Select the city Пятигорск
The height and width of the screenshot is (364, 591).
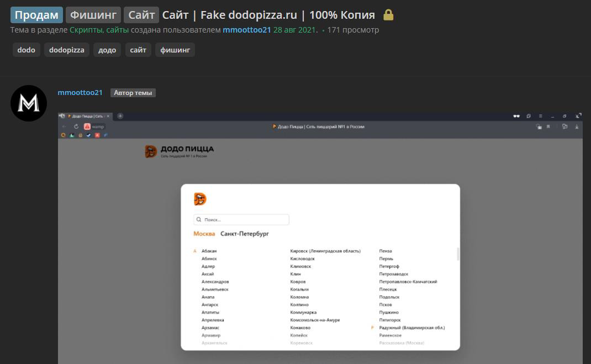[x=390, y=320]
